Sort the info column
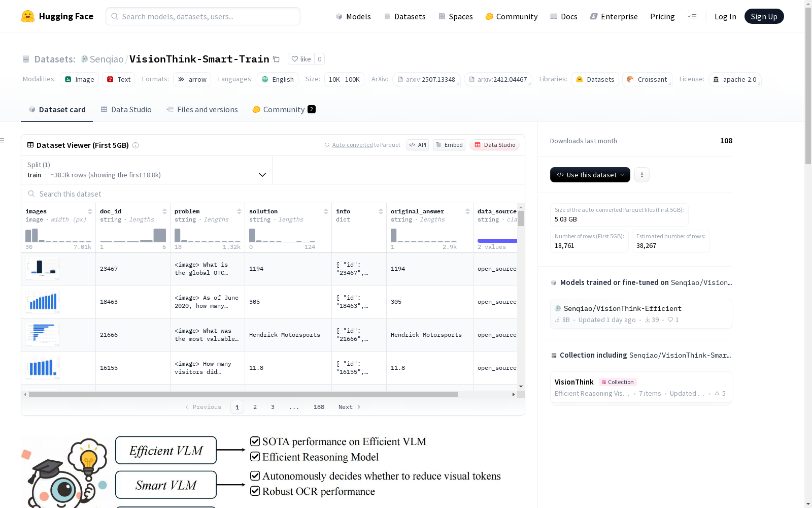 click(x=381, y=211)
